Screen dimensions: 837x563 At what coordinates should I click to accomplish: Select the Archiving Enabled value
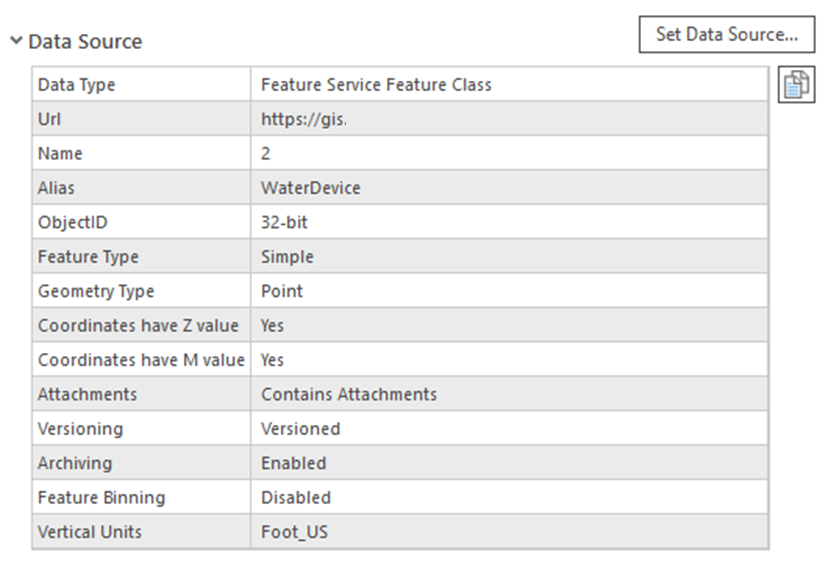tap(294, 463)
